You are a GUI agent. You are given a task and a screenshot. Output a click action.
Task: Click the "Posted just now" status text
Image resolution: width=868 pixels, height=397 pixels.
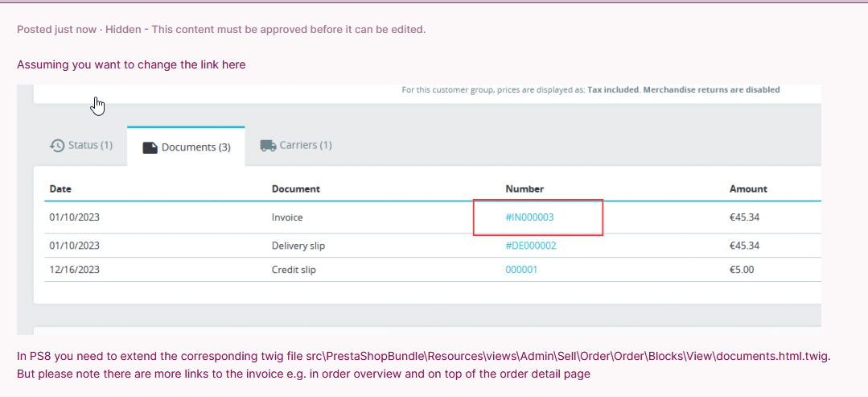click(57, 30)
